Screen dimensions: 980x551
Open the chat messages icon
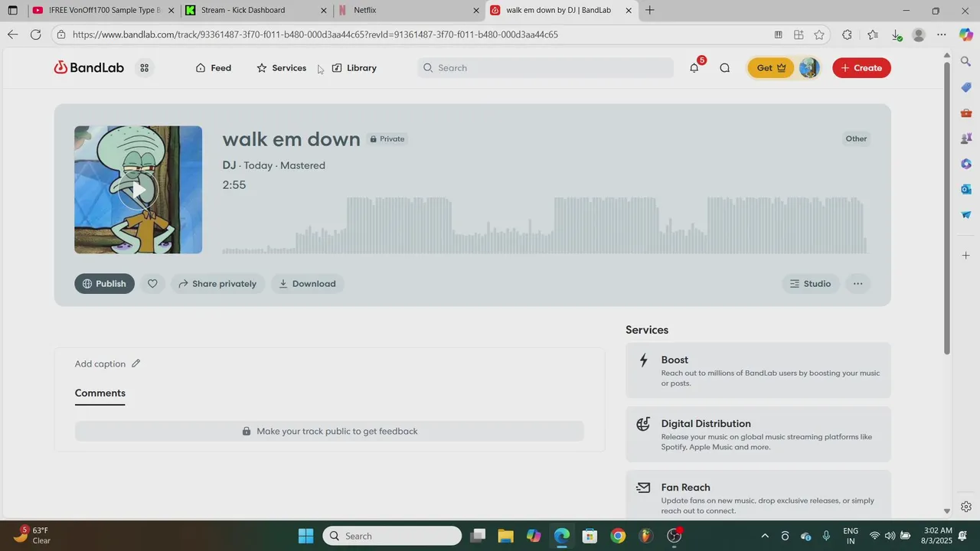pos(724,67)
